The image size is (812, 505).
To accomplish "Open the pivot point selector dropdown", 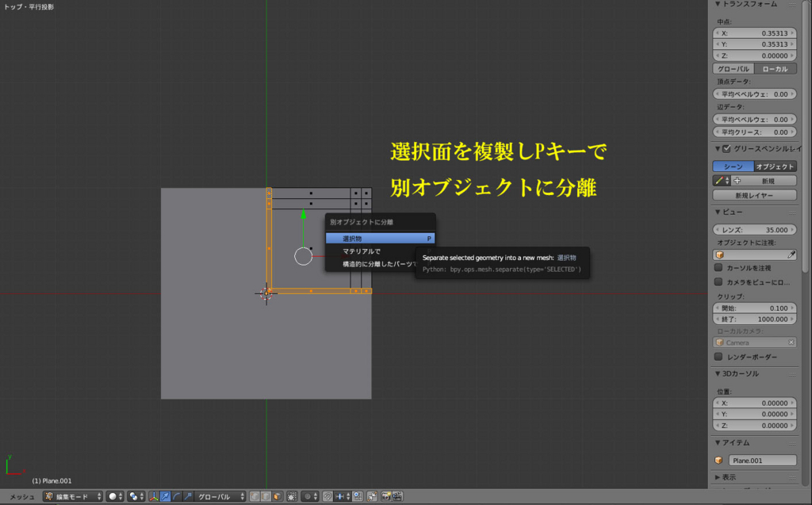I will [136, 496].
